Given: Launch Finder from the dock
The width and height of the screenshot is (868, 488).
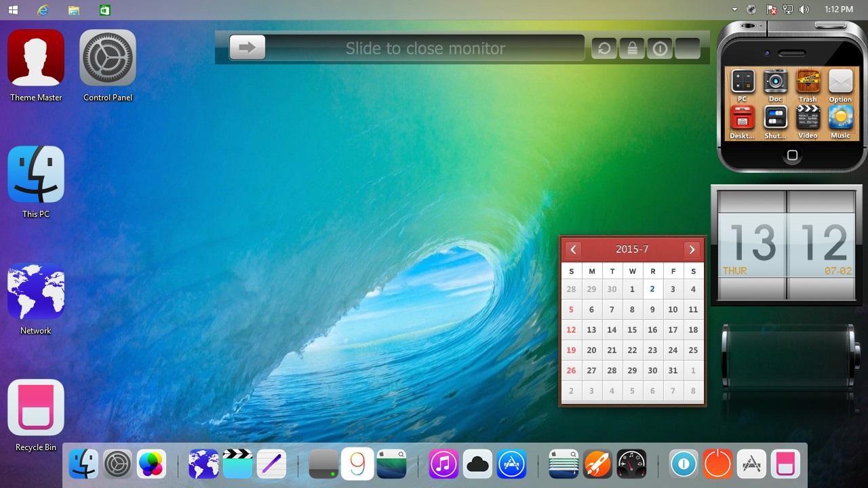Looking at the screenshot, I should [x=84, y=464].
